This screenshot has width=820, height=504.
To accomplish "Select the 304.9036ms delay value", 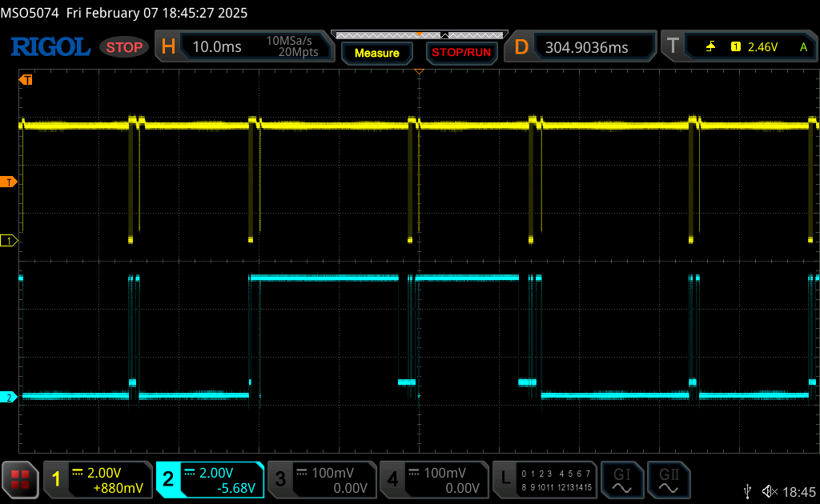I will coord(587,48).
